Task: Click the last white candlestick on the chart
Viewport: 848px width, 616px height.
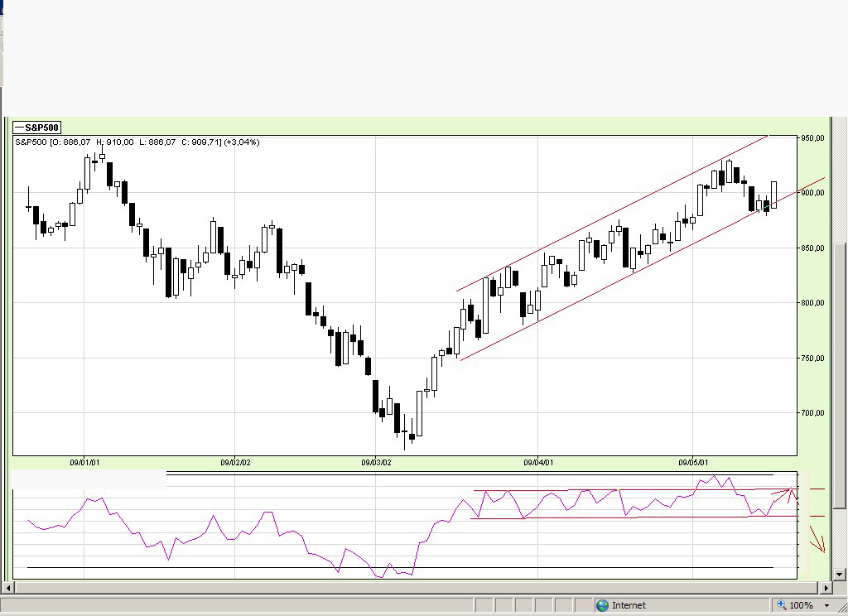Action: click(774, 195)
